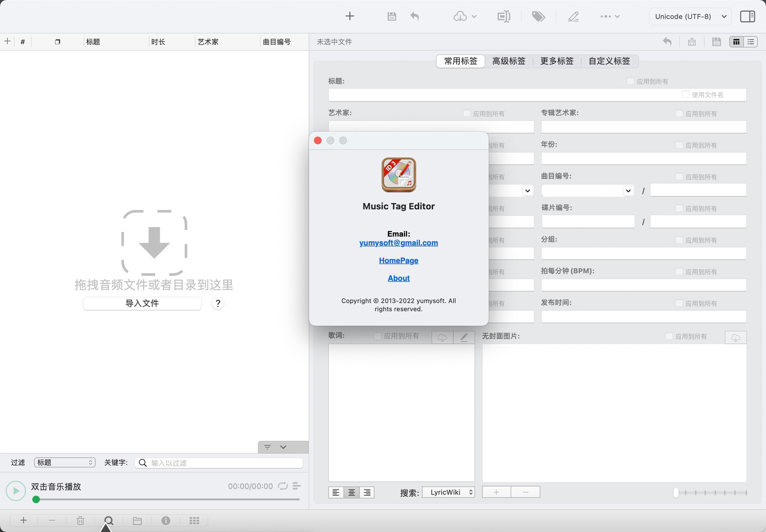Check 应用到所有 for 发布时间
766x532 pixels.
(679, 303)
